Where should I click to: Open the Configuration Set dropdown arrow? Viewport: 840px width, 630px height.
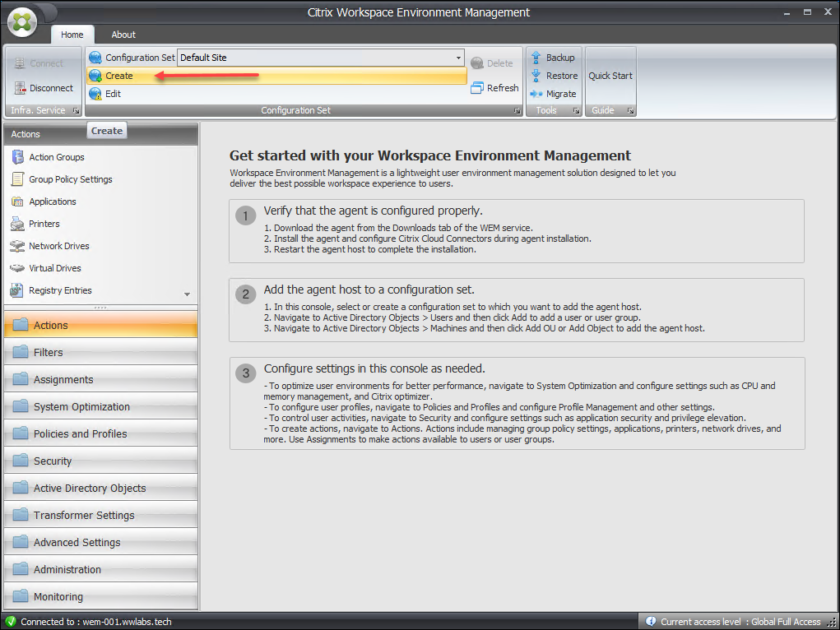click(x=458, y=58)
